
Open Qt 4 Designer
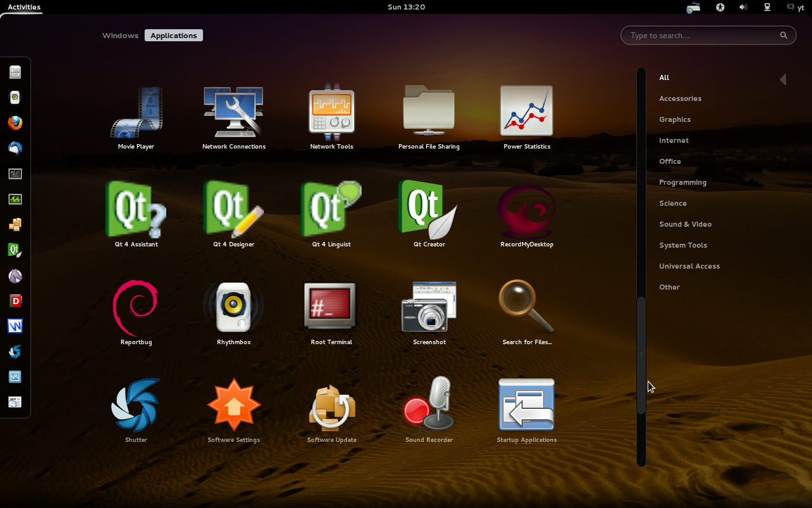[233, 210]
